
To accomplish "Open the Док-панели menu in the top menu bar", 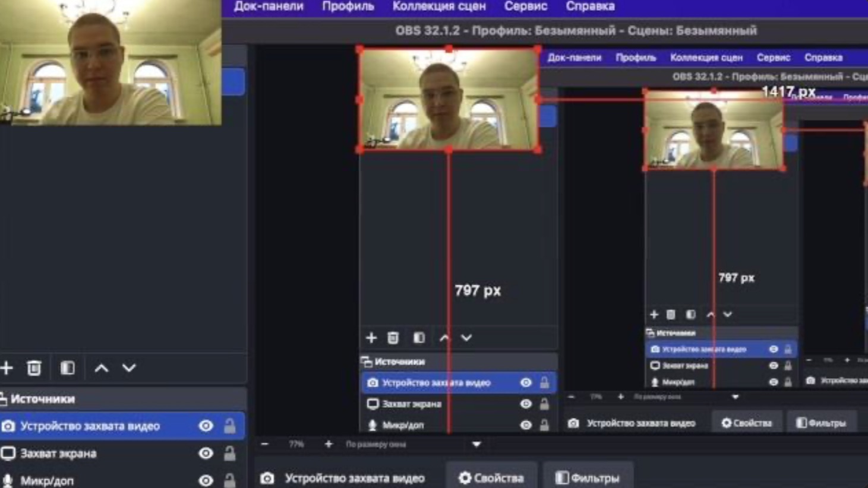I will [269, 7].
